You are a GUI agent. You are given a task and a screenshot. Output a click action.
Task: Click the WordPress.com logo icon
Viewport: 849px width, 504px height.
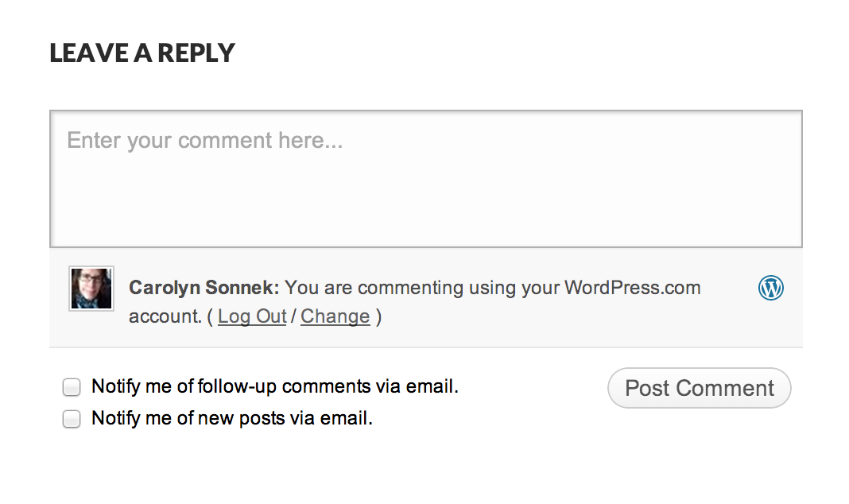point(770,288)
